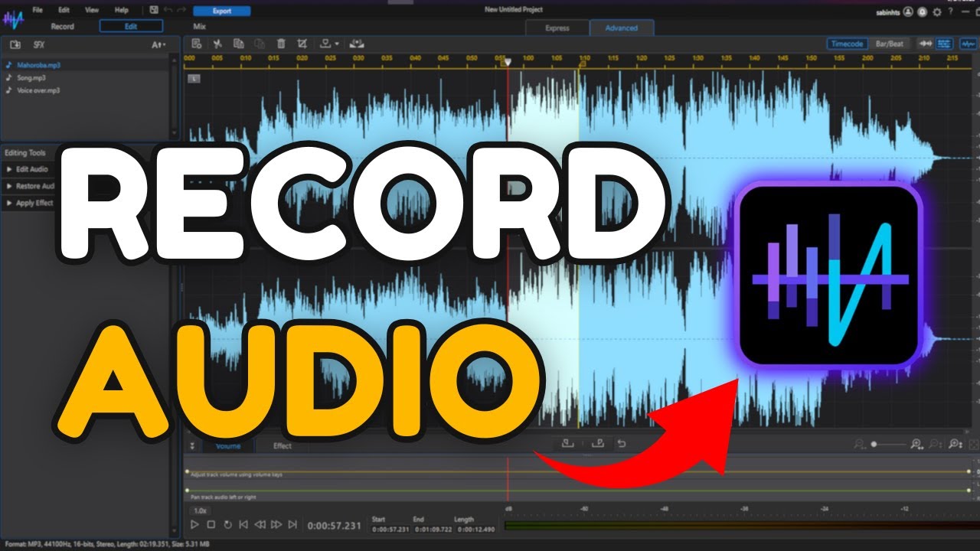The height and width of the screenshot is (551, 980).
Task: Click the Rewind button
Action: point(260,524)
